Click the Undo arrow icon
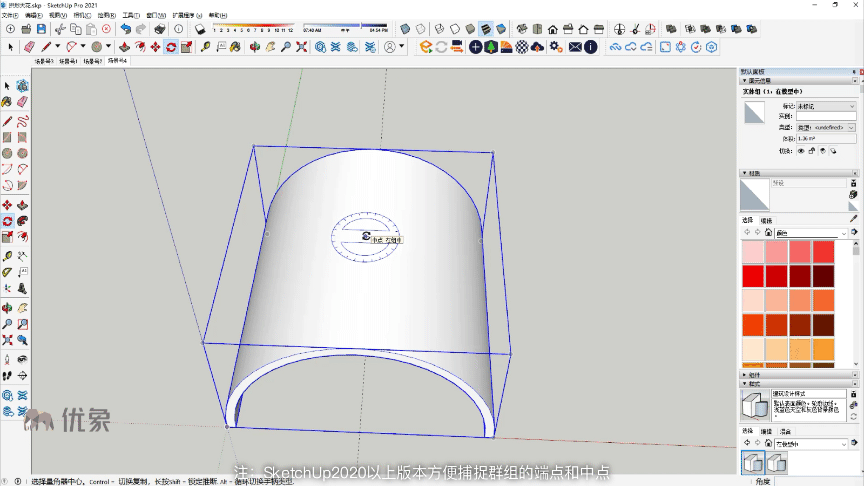Screen dimensions: 864x486 click(x=125, y=29)
